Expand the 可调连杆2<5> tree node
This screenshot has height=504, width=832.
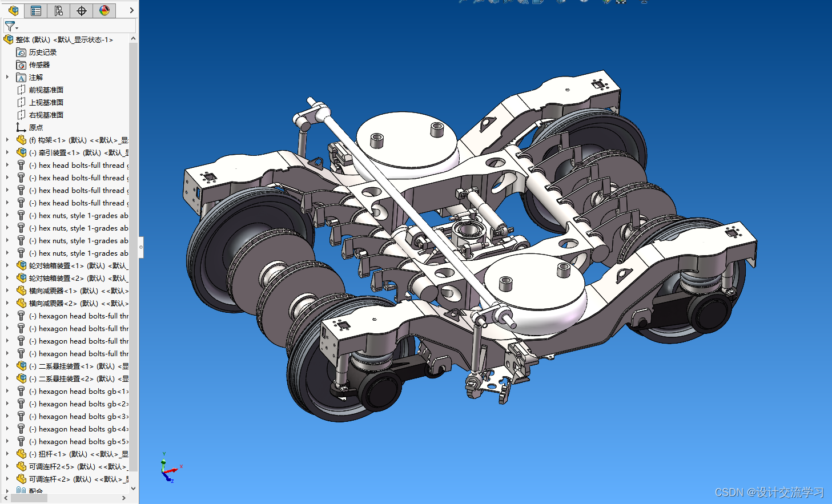click(x=7, y=466)
